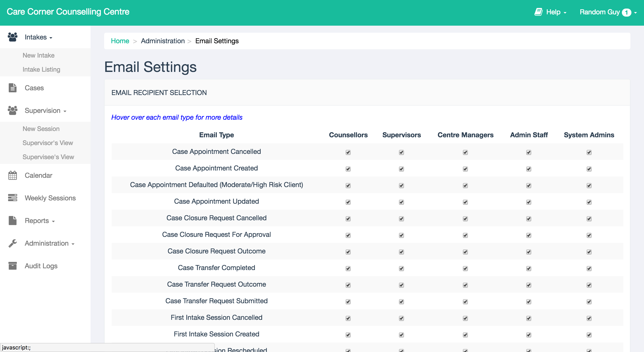Click the Help book icon
This screenshot has width=644, height=352.
coord(538,12)
